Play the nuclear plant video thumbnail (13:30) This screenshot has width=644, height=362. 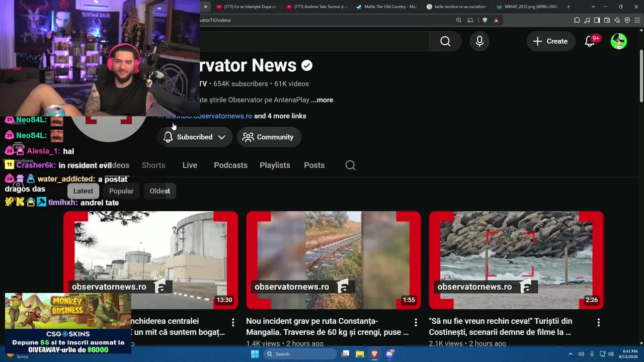coord(150,260)
